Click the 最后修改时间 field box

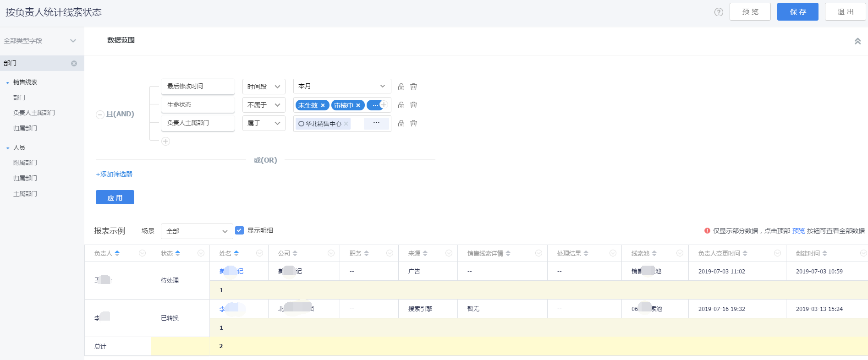[x=198, y=87]
